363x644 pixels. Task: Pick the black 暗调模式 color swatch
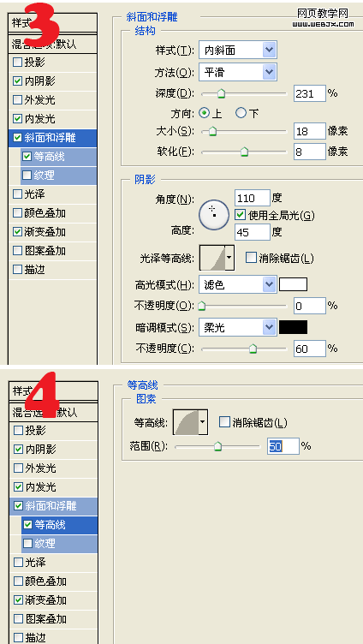click(293, 327)
